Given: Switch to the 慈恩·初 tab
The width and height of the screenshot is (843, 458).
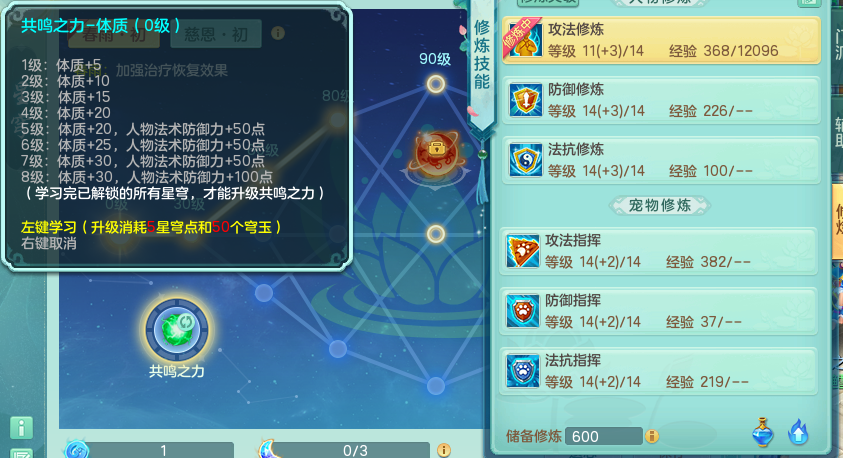Looking at the screenshot, I should point(216,34).
